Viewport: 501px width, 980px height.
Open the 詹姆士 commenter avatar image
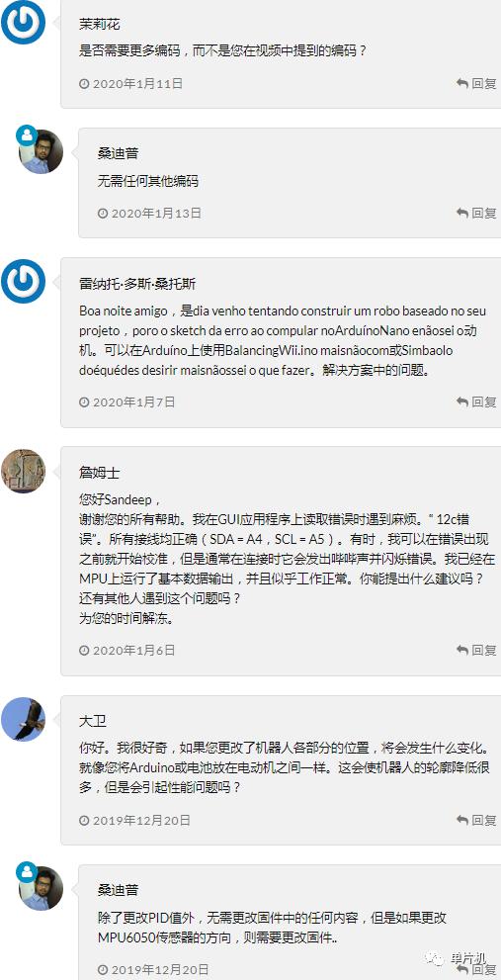pos(23,471)
